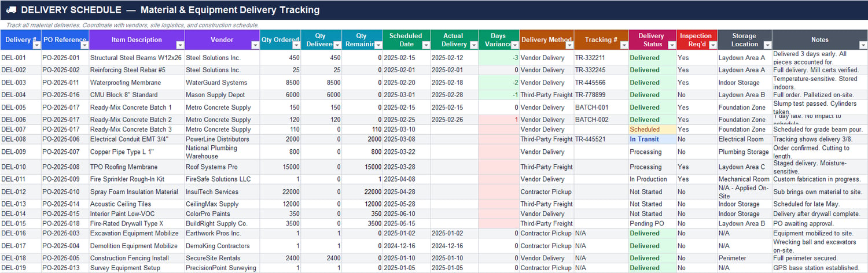
Task: Select the PO awaiting approval note
Action: (820, 224)
